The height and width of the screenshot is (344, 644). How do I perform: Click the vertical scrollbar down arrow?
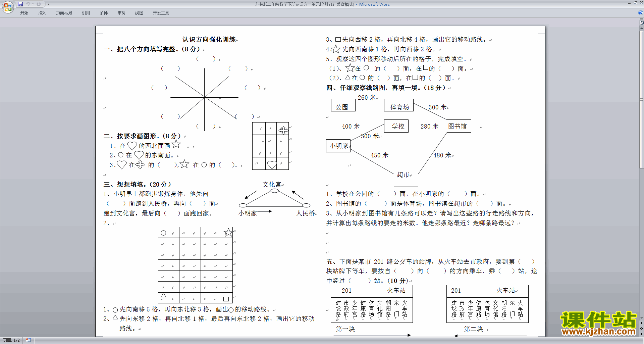click(x=641, y=318)
